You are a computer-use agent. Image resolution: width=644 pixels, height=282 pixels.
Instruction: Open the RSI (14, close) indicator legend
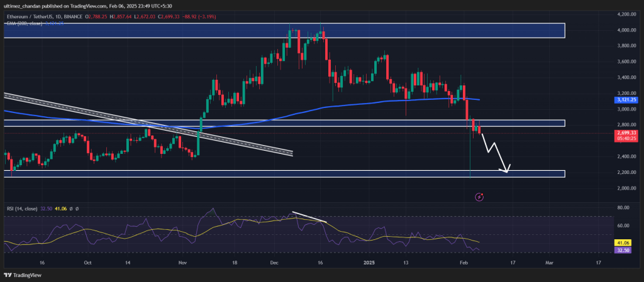tap(21, 209)
